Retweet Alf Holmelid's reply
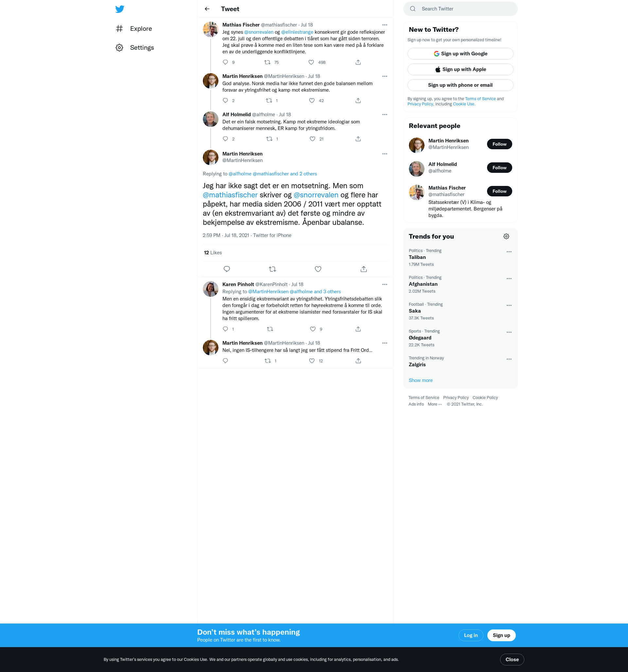 [x=269, y=139]
